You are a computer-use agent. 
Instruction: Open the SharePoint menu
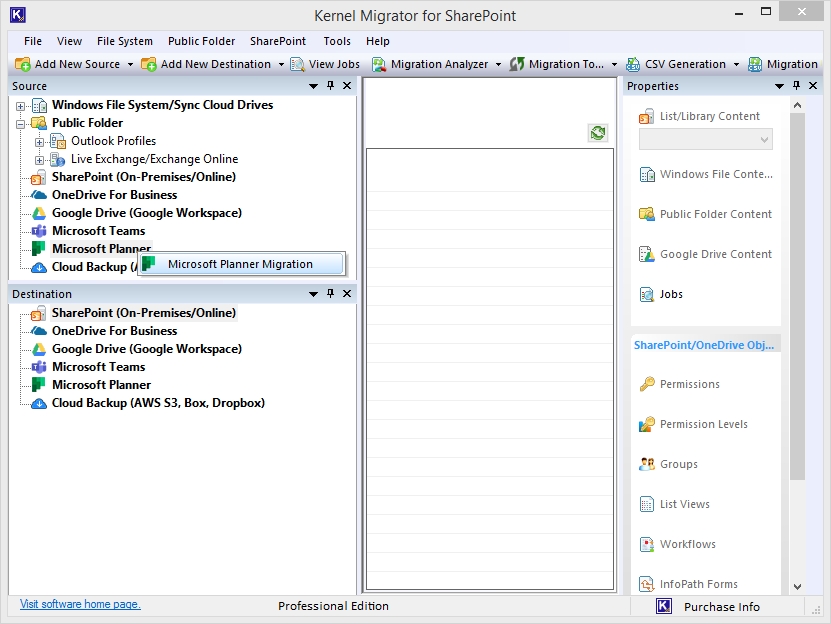tap(278, 41)
